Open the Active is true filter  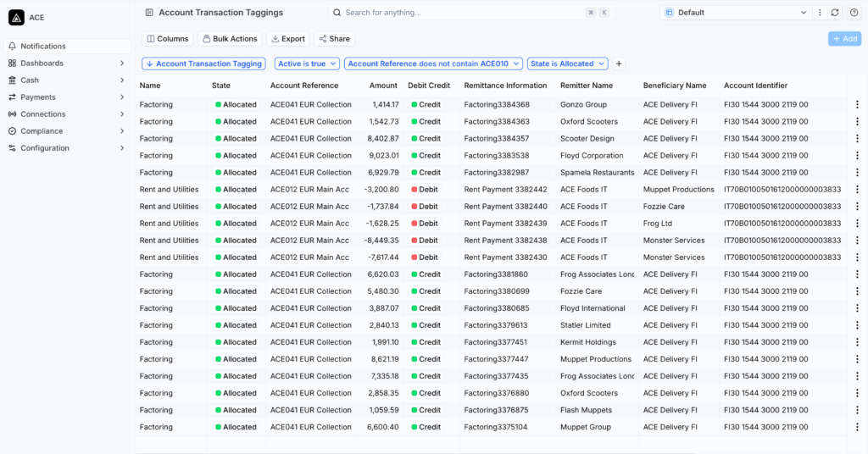coord(307,64)
